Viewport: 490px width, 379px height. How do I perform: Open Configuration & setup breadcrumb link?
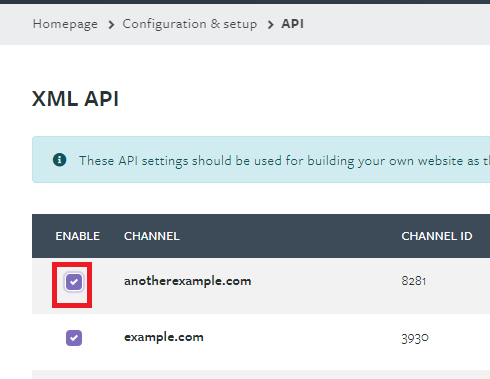(190, 24)
